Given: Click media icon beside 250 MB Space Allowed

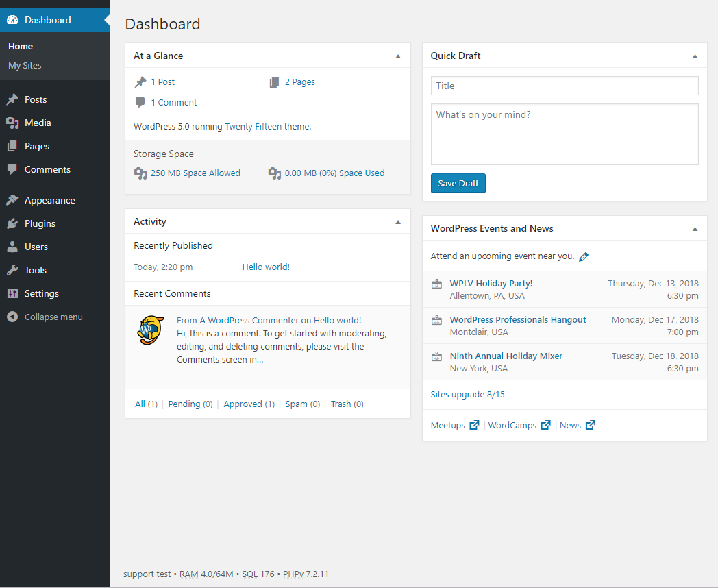Looking at the screenshot, I should (140, 173).
